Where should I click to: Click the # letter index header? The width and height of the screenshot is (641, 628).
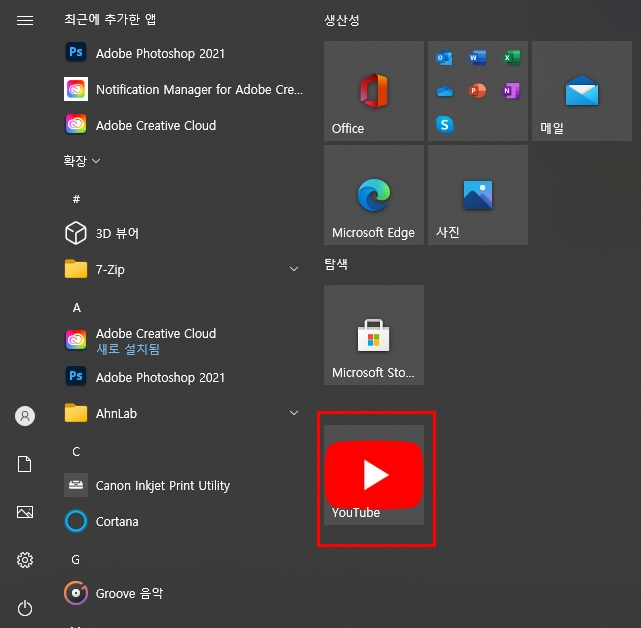pyautogui.click(x=76, y=199)
